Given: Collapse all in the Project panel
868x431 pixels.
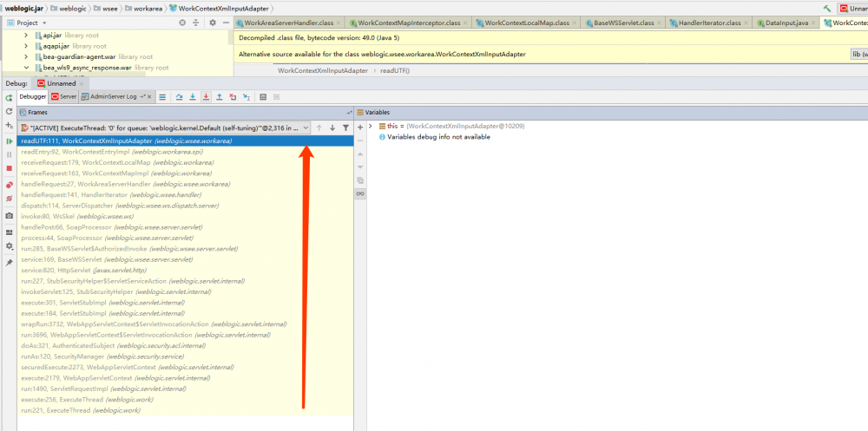Looking at the screenshot, I should tap(195, 23).
